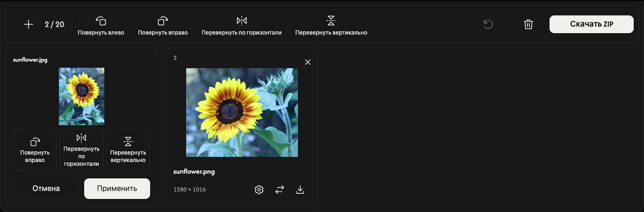Image resolution: width=644 pixels, height=212 pixels.
Task: Click the sunflower.png file name label
Action: [x=194, y=171]
